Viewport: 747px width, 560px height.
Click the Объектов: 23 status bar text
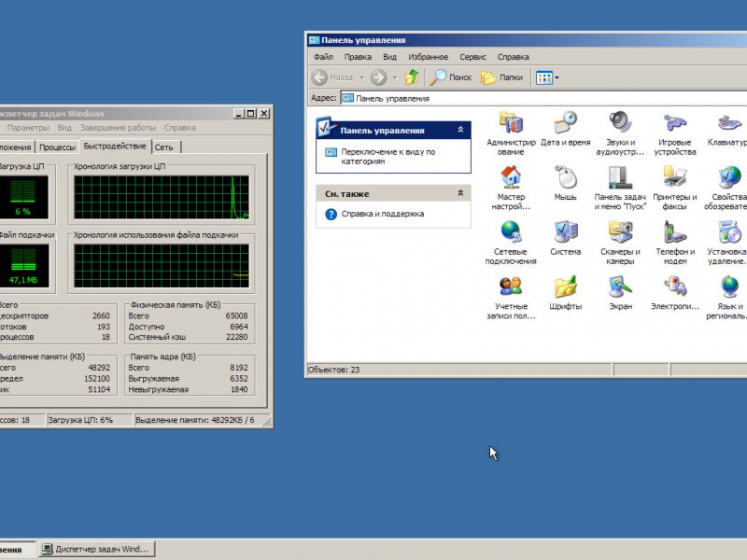point(334,370)
